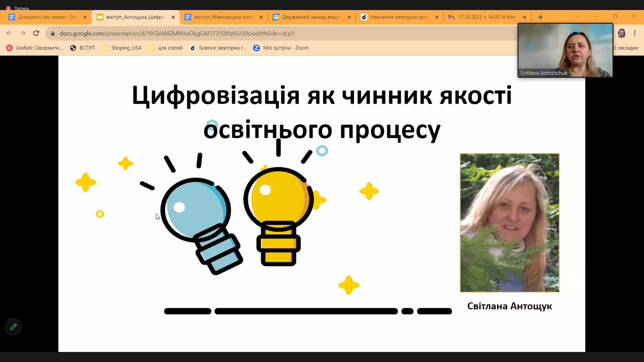Click the green pencil annotation button
This screenshot has height=362, width=644.
[x=13, y=327]
